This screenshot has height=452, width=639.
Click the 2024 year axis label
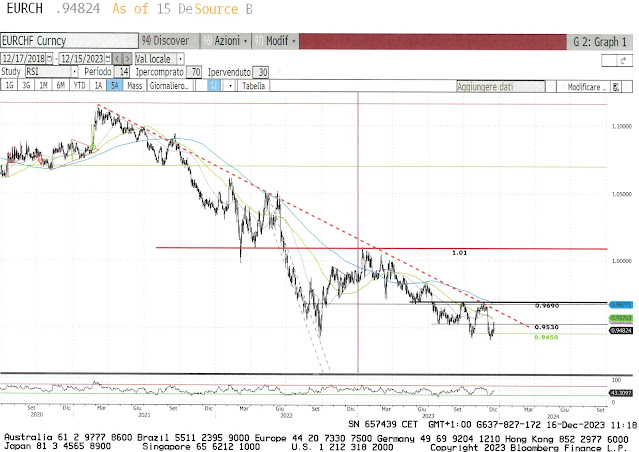[x=553, y=416]
